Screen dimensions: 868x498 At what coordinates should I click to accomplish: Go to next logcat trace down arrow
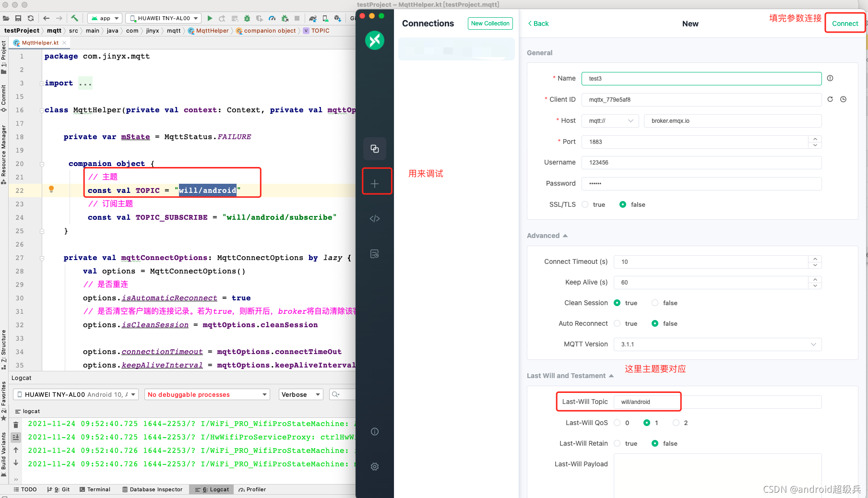click(x=16, y=462)
